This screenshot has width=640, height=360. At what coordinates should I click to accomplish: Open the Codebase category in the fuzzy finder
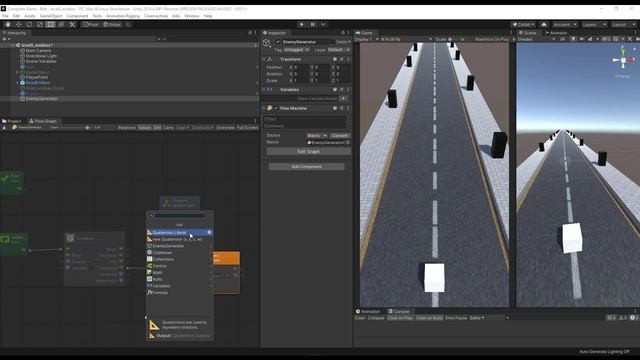tap(180, 252)
